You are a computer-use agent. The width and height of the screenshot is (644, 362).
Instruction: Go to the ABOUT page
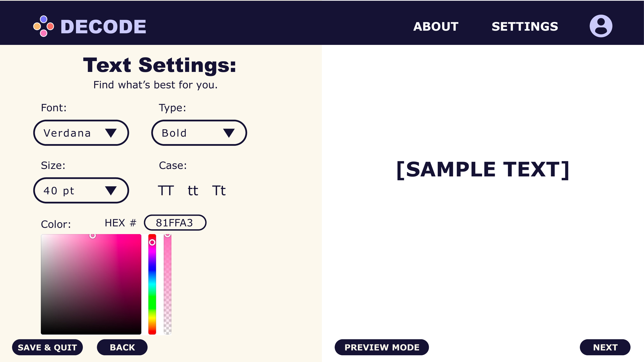click(x=436, y=27)
